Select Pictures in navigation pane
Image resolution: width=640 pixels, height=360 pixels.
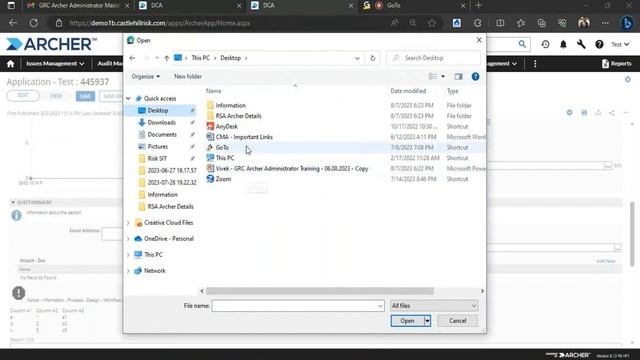[x=158, y=146]
